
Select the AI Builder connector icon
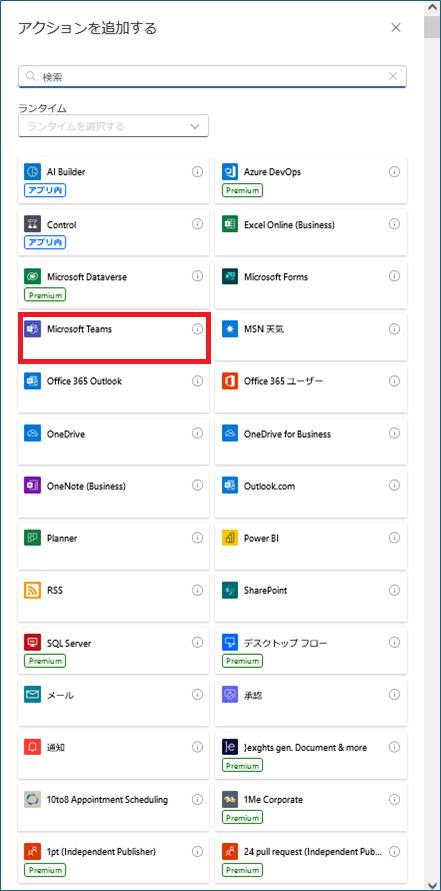[32, 172]
